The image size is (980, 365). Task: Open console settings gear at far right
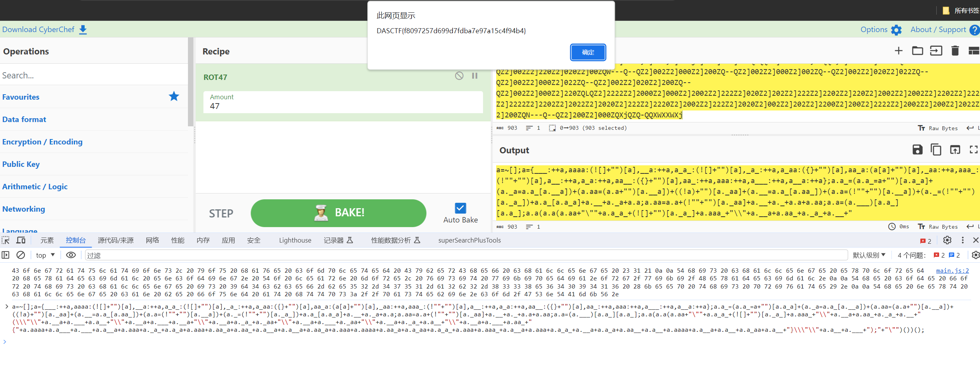point(976,255)
